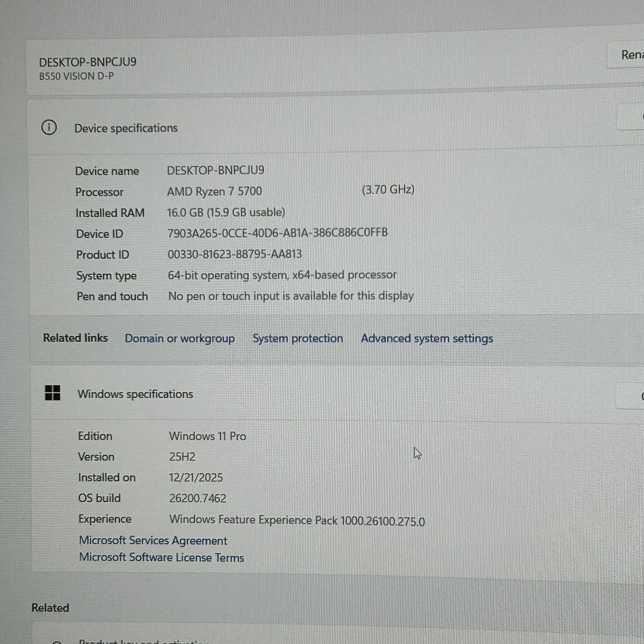Select the Product ID value text
The image size is (644, 644).
(234, 254)
